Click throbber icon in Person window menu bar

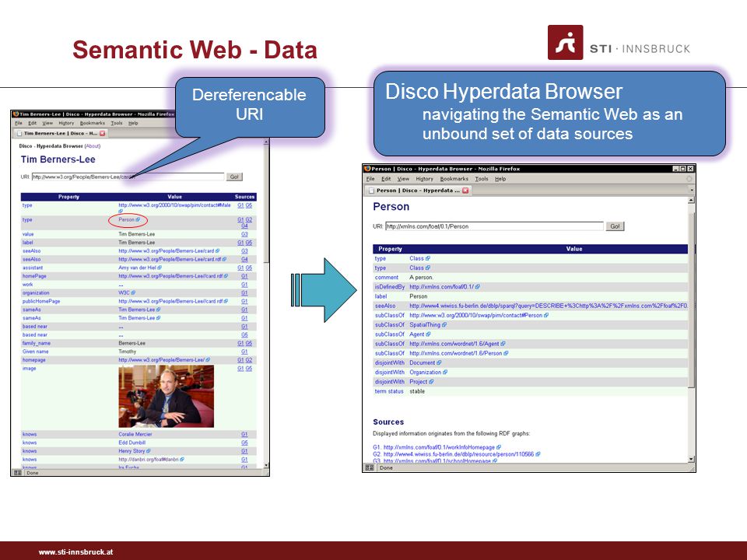point(689,179)
